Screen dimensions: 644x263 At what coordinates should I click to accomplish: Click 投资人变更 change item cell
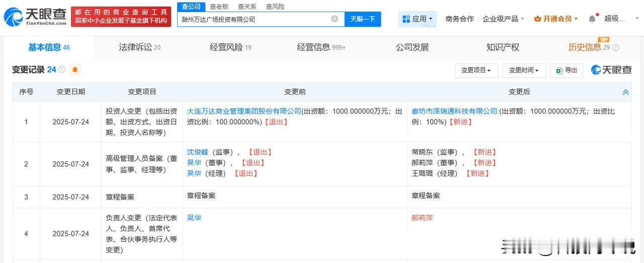(142, 122)
